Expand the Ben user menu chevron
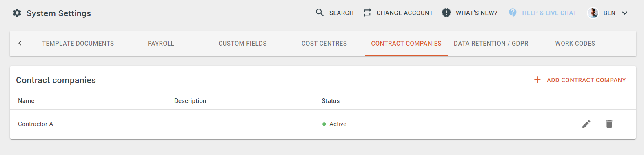Viewport: 644px width, 155px height. pos(625,13)
